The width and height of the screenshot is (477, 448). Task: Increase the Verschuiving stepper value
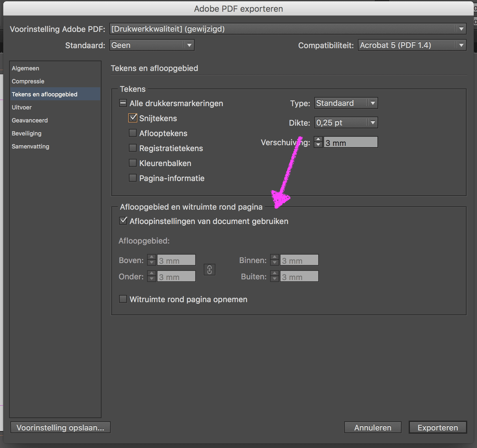tap(318, 139)
